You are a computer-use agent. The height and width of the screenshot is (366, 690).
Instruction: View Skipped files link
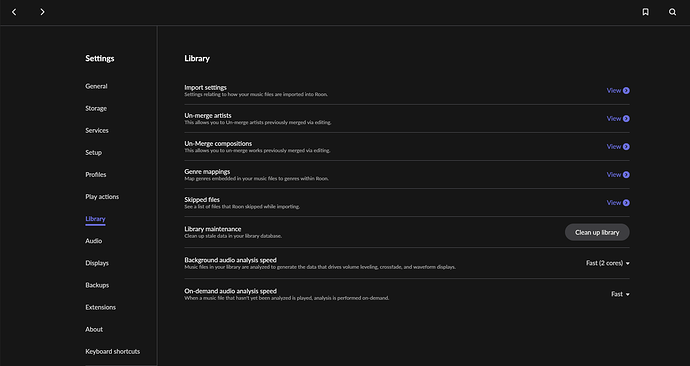point(614,203)
